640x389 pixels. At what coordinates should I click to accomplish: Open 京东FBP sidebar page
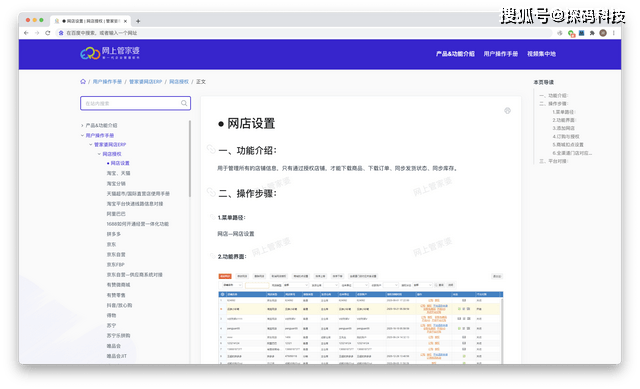point(116,265)
